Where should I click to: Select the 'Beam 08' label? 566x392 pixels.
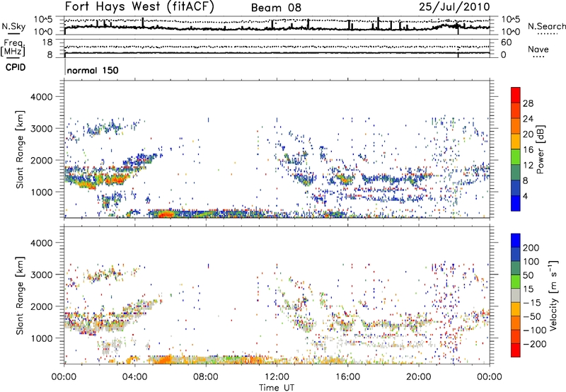pyautogui.click(x=276, y=8)
